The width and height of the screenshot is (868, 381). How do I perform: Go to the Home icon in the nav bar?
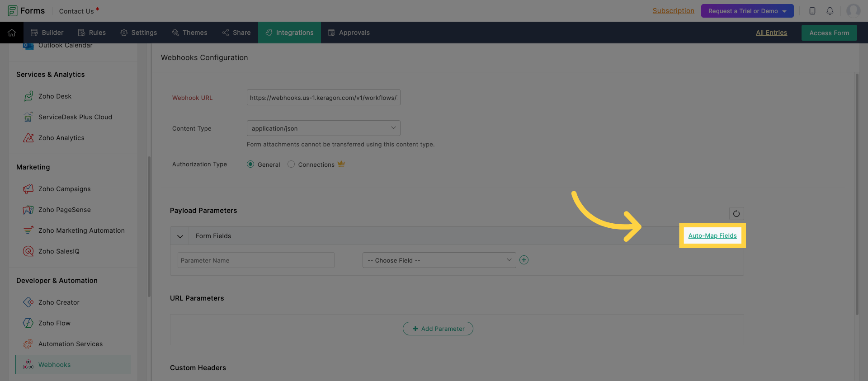(x=12, y=33)
